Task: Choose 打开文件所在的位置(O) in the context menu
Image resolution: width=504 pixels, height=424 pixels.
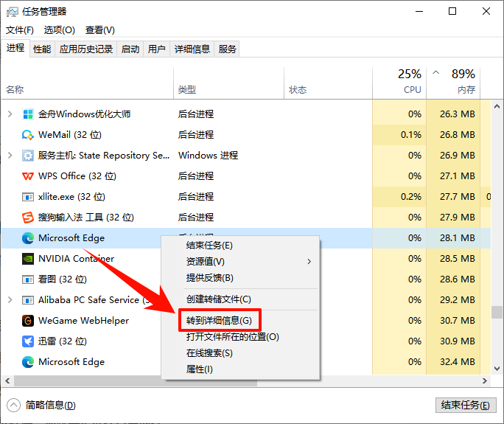Action: (240, 337)
